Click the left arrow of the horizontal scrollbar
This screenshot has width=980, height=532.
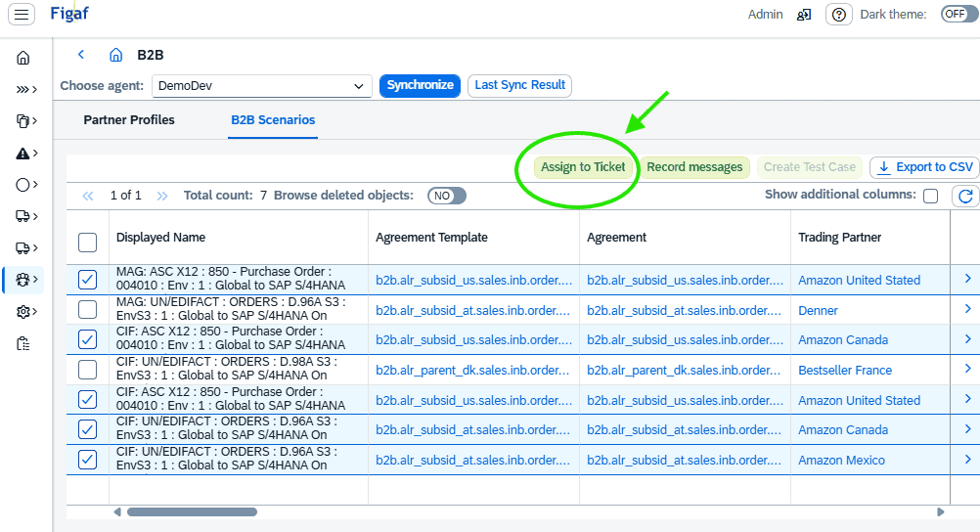click(x=117, y=512)
